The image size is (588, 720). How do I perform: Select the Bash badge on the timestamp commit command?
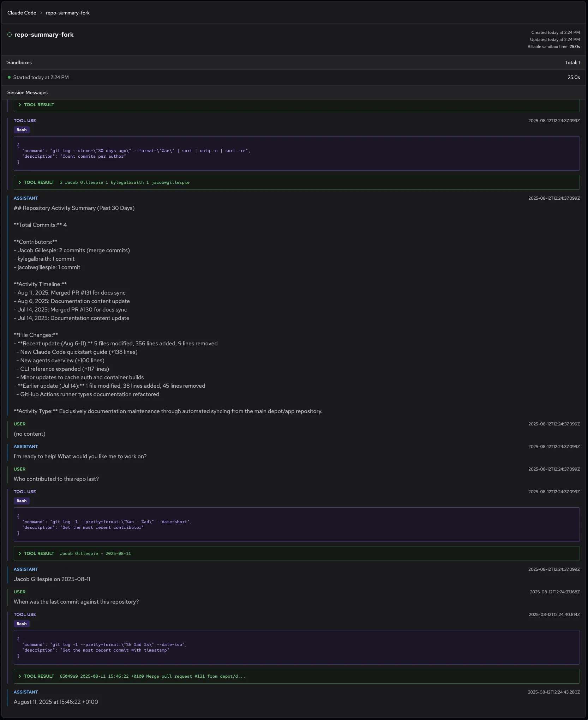click(x=22, y=624)
